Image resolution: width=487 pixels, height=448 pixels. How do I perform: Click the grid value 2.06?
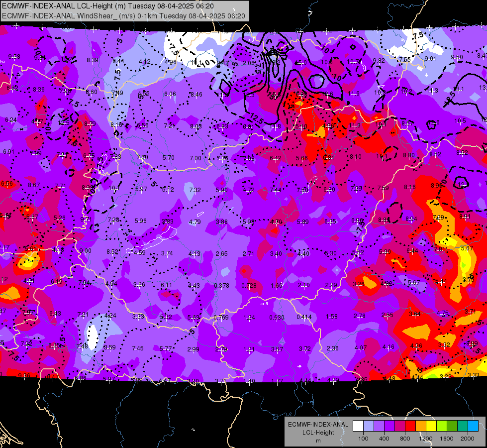click(x=248, y=63)
